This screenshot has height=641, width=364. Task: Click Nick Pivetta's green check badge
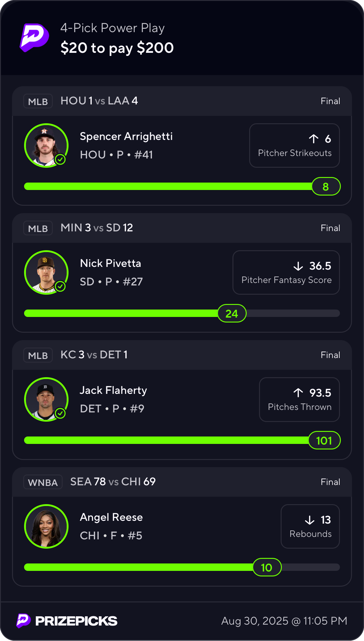60,286
